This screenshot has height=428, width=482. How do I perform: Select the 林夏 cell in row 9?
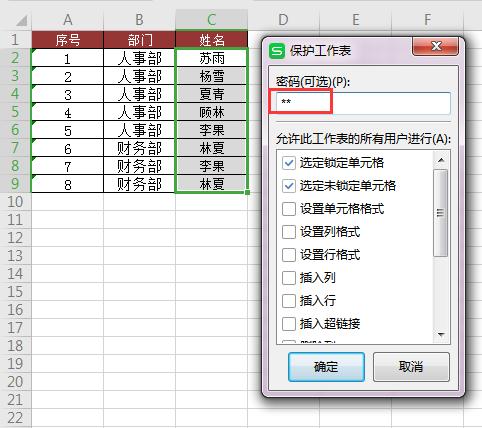(211, 184)
